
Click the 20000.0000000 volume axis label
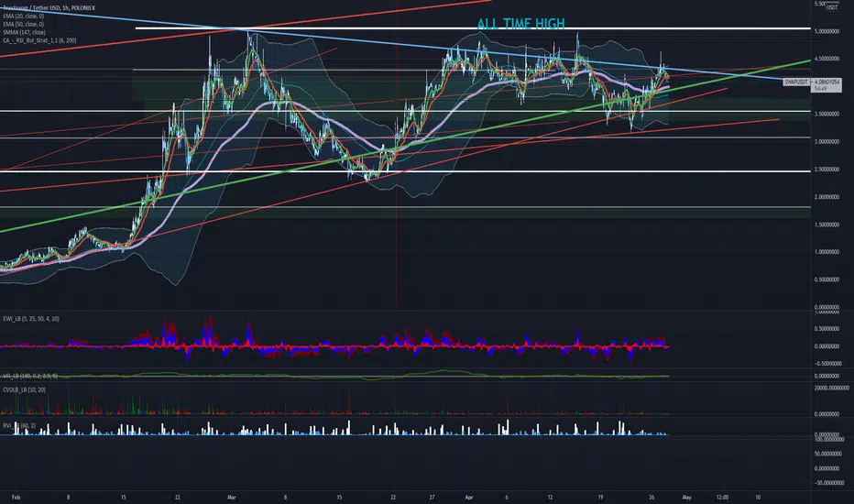pos(831,388)
